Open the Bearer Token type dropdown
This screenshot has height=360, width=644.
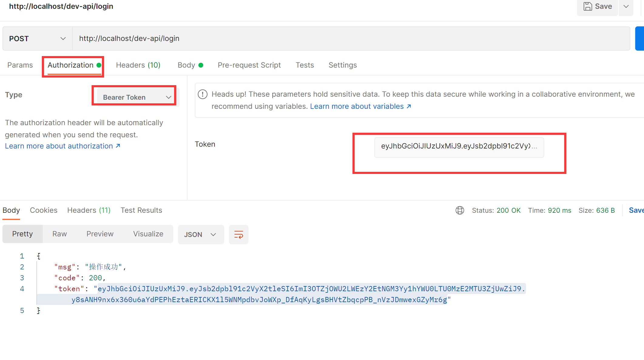coord(136,97)
